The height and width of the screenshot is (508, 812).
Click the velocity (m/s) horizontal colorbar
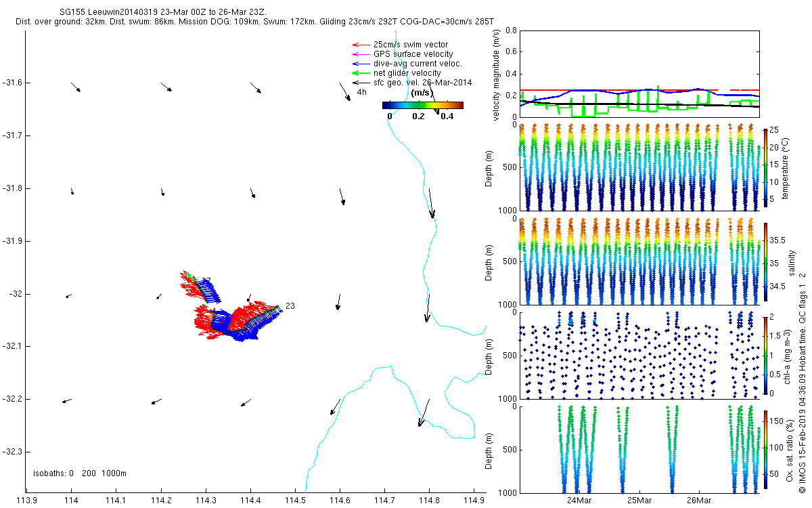422,105
